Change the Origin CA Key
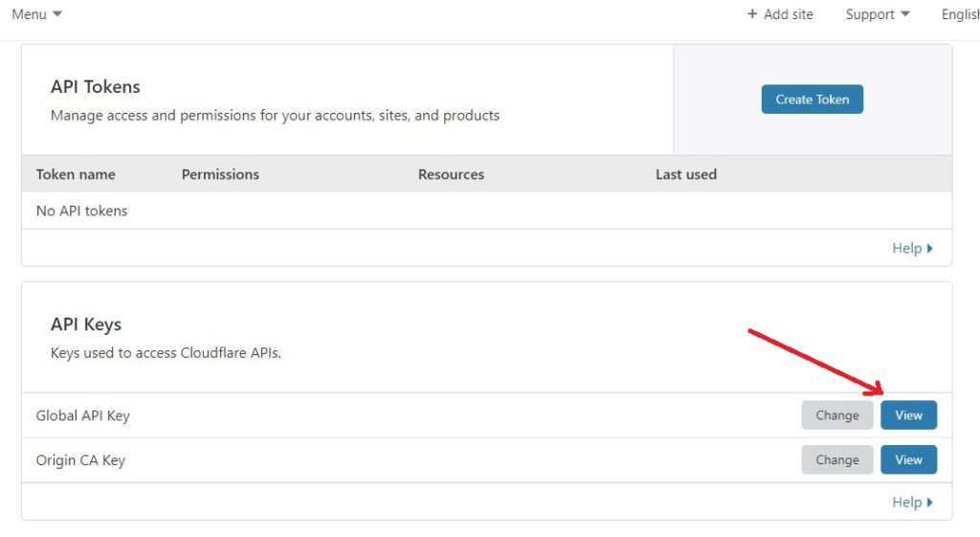Image resolution: width=980 pixels, height=537 pixels. tap(836, 459)
